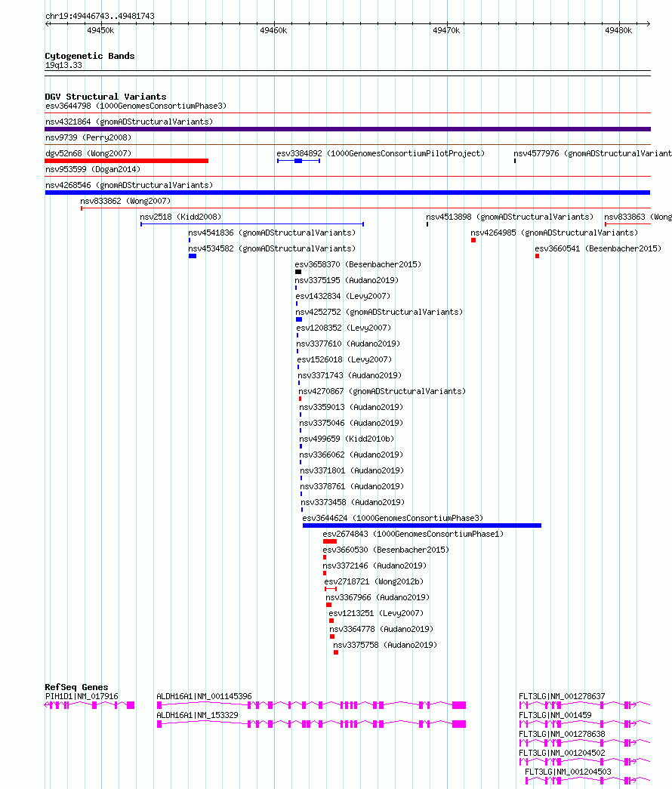Click the DGV Structural Variants track title
Screen dimensions: 672x789
coord(106,97)
